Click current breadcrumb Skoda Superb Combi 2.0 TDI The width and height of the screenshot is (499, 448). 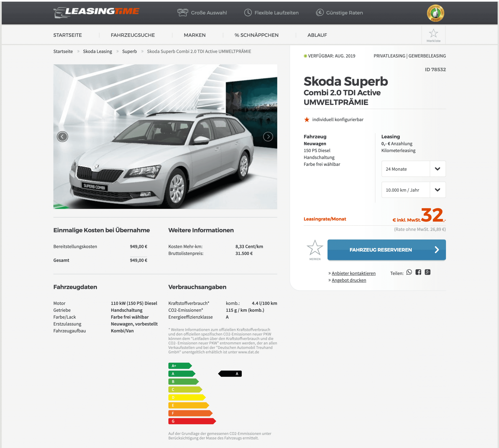point(199,51)
